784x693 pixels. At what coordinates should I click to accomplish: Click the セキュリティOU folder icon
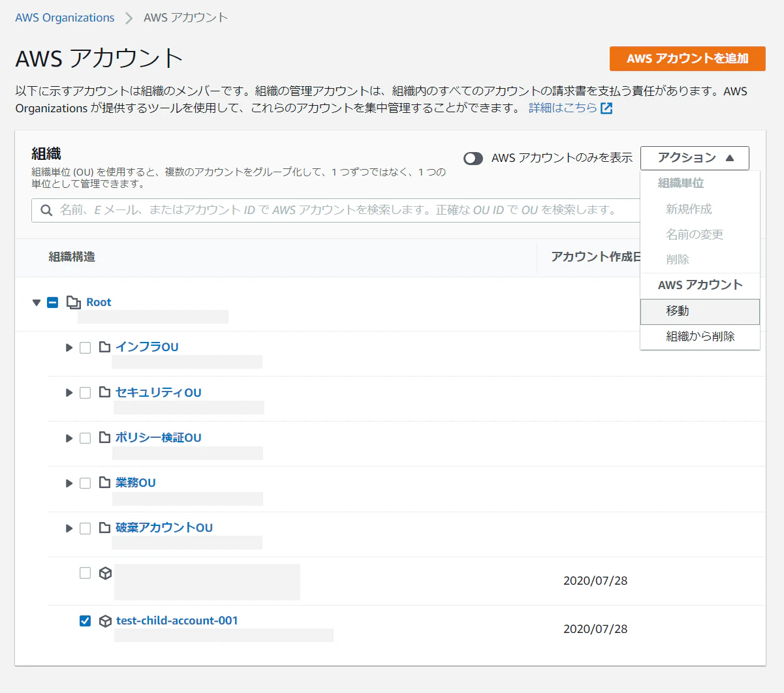[x=104, y=392]
